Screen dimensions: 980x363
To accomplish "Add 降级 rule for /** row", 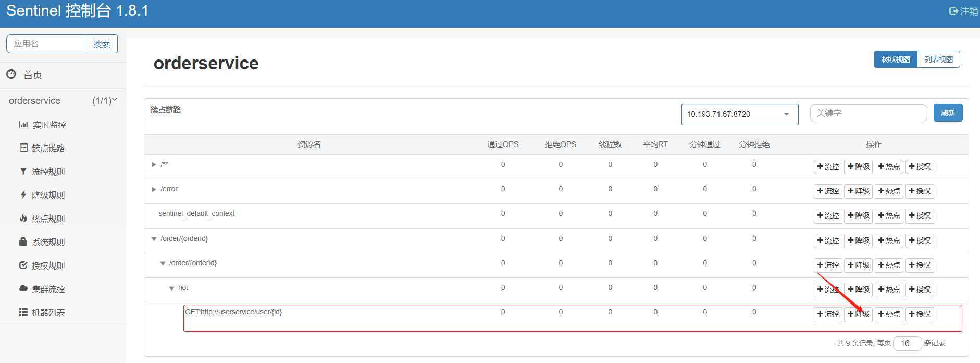I will pos(858,166).
